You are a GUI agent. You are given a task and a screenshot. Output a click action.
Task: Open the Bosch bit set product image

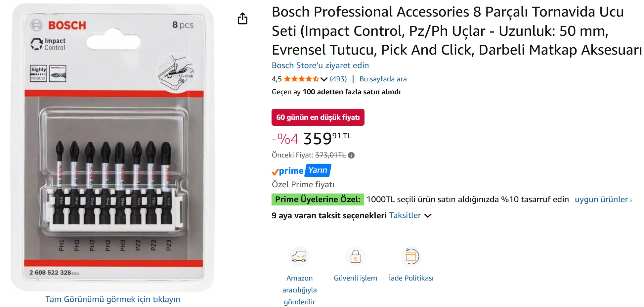click(112, 147)
